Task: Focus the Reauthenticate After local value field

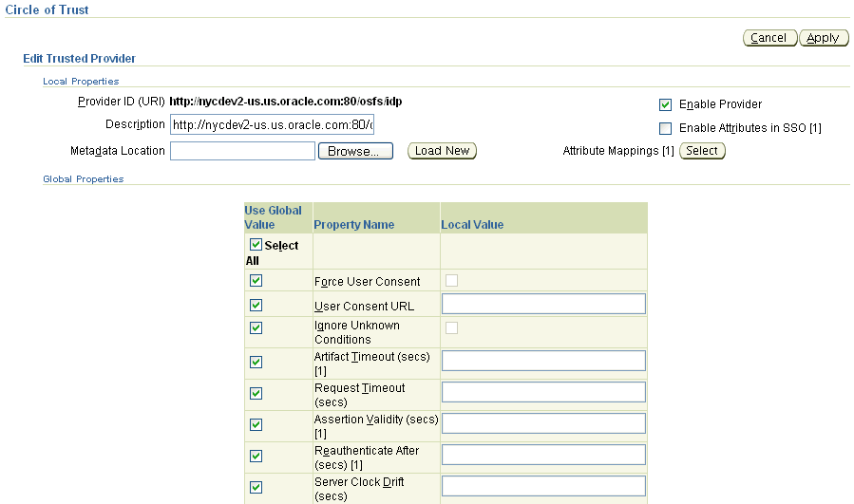Action: (x=543, y=455)
